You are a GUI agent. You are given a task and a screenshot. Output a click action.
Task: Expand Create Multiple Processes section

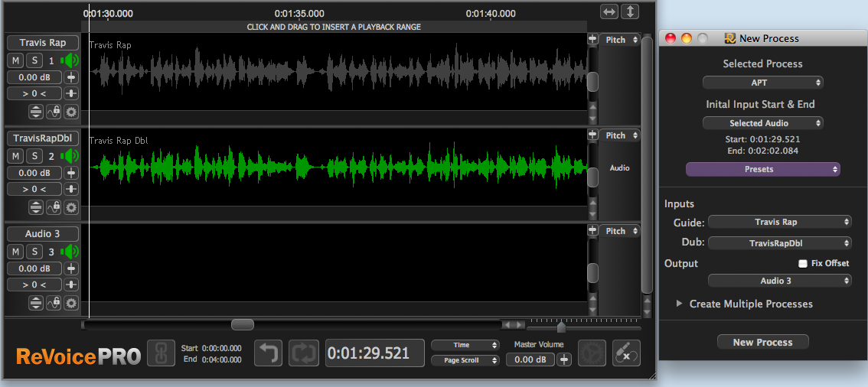tap(679, 304)
